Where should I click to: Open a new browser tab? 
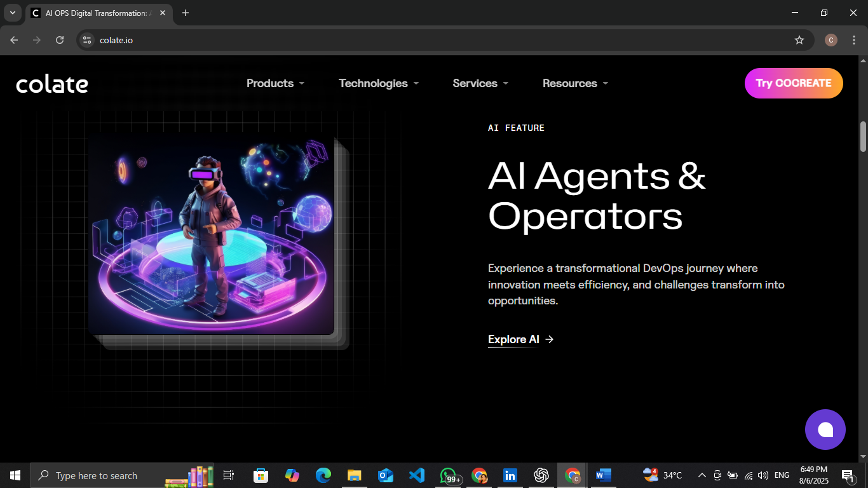pyautogui.click(x=186, y=13)
